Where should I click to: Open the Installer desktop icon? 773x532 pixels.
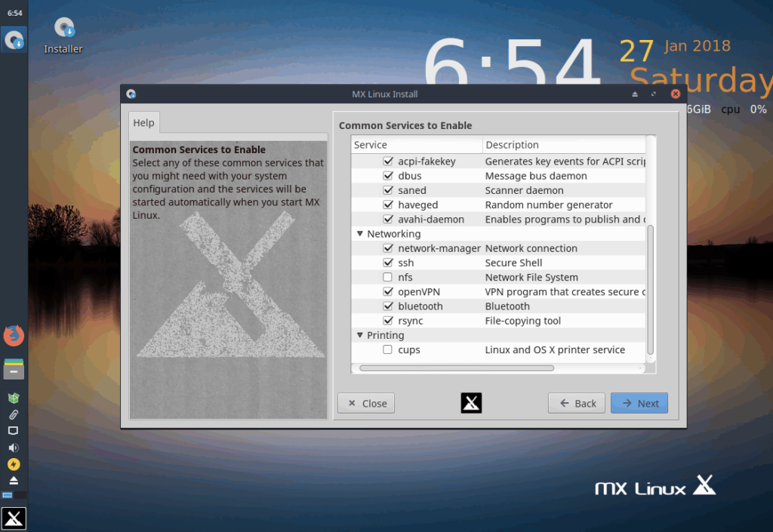(x=63, y=35)
